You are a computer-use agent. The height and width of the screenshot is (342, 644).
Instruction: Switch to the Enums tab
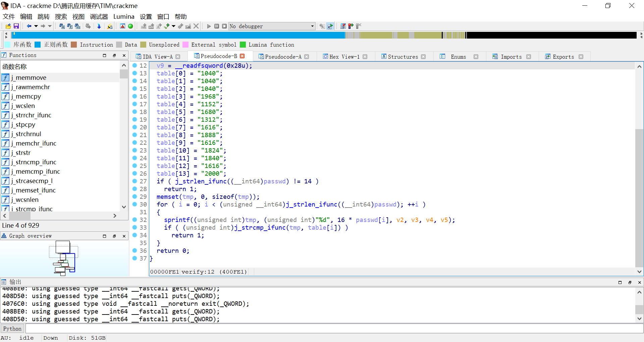pyautogui.click(x=459, y=57)
